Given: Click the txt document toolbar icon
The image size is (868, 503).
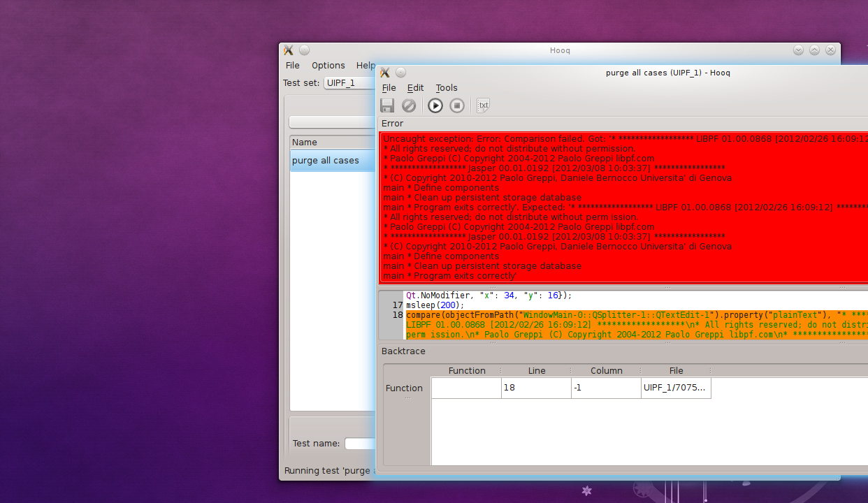Looking at the screenshot, I should pos(483,105).
